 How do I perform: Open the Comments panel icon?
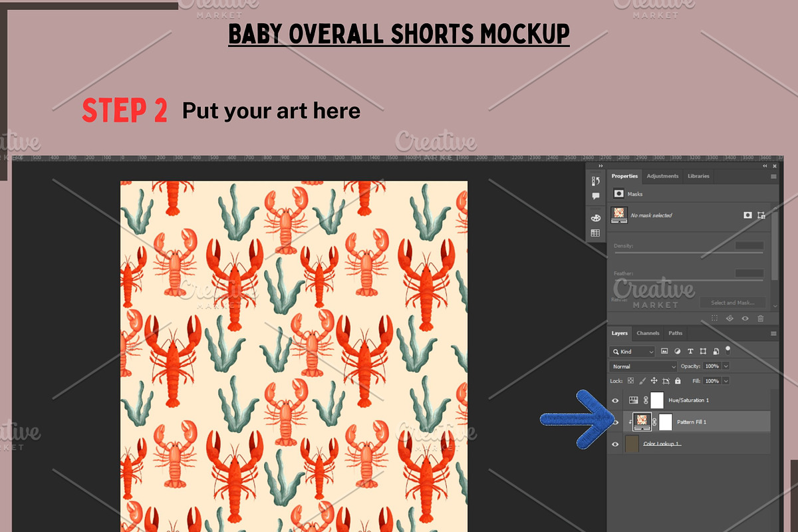tap(596, 196)
